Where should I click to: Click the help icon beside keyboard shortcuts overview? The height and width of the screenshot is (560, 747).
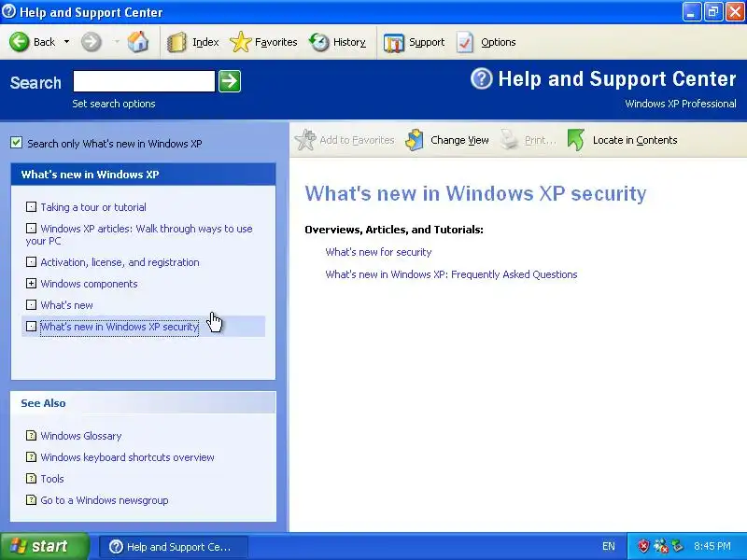coord(31,456)
